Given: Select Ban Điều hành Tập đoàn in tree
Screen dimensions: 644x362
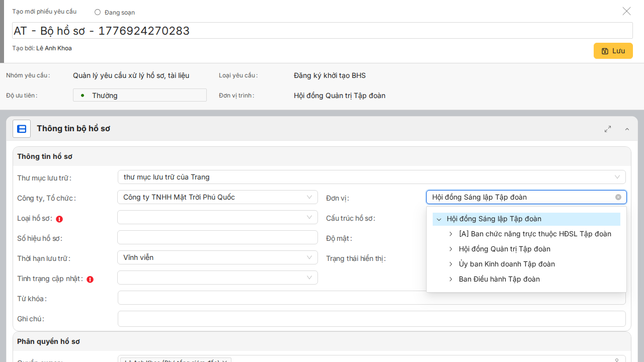Looking at the screenshot, I should [x=499, y=279].
